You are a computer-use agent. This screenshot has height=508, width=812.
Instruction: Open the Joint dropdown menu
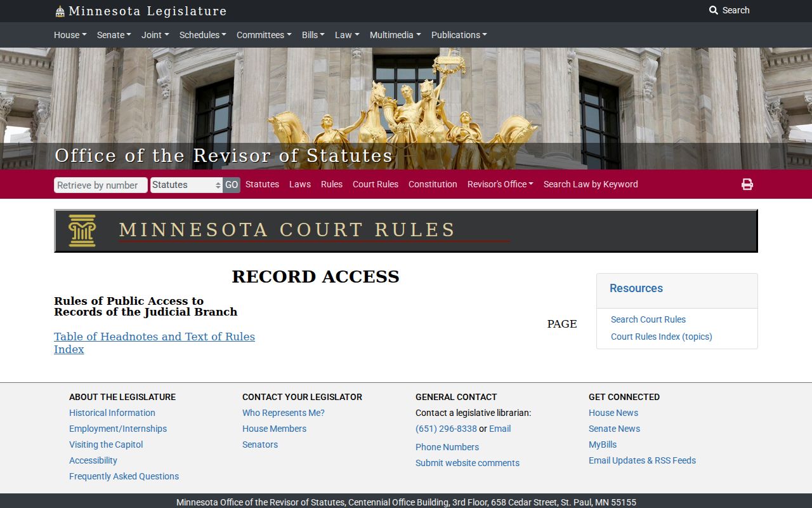(155, 35)
